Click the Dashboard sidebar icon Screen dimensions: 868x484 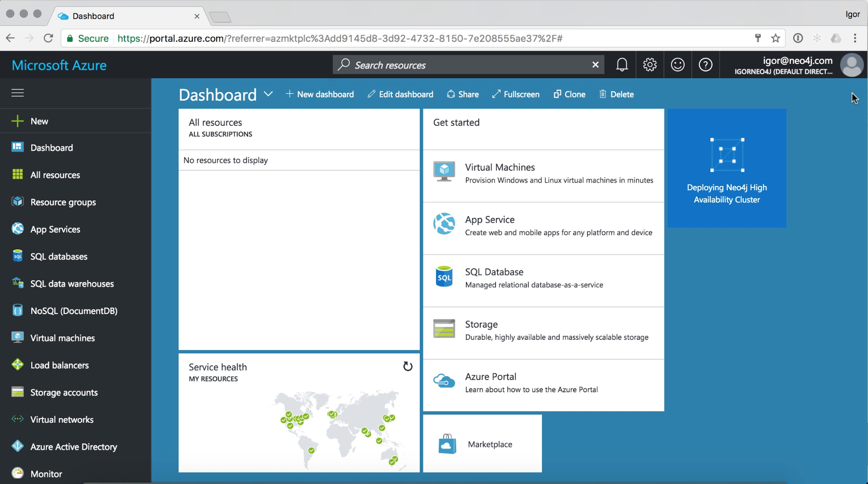17,147
